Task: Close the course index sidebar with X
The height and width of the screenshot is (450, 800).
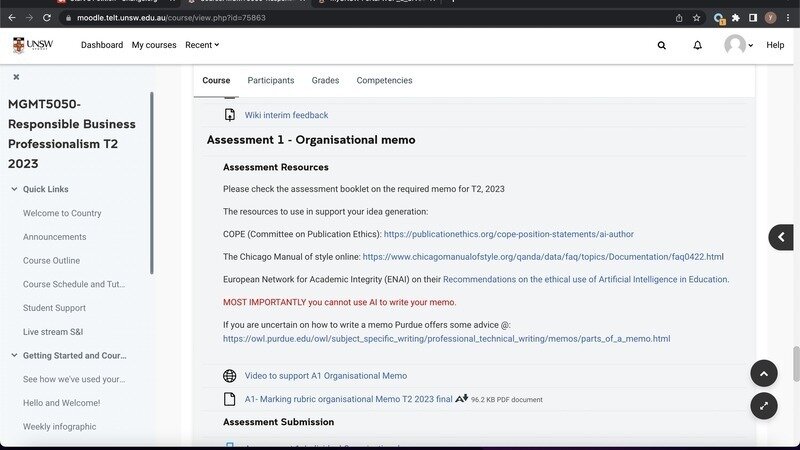Action: [16, 77]
